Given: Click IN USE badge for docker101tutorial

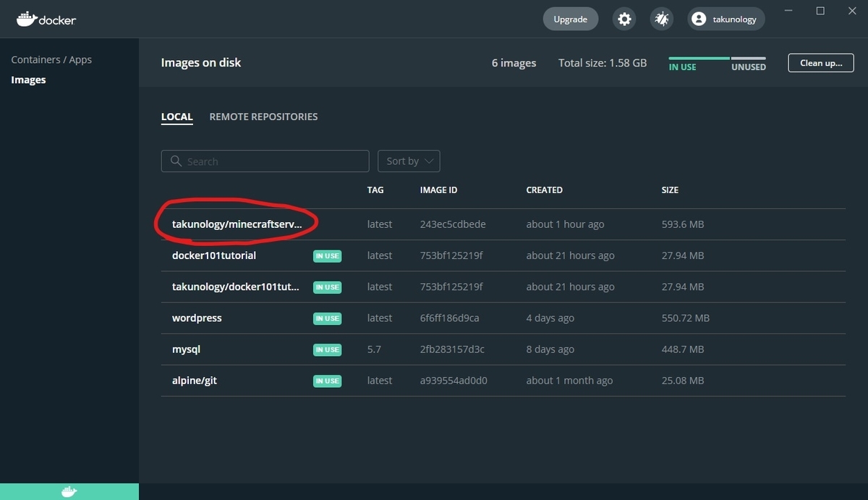Looking at the screenshot, I should tap(327, 256).
